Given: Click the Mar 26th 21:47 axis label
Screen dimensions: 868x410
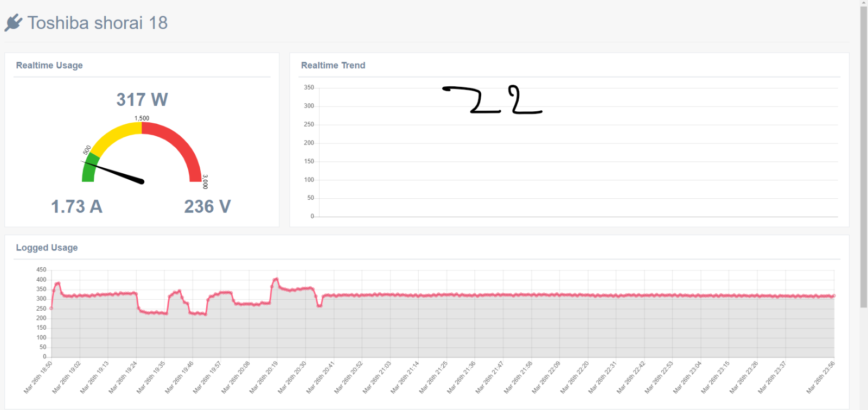Looking at the screenshot, I should click(x=489, y=377).
